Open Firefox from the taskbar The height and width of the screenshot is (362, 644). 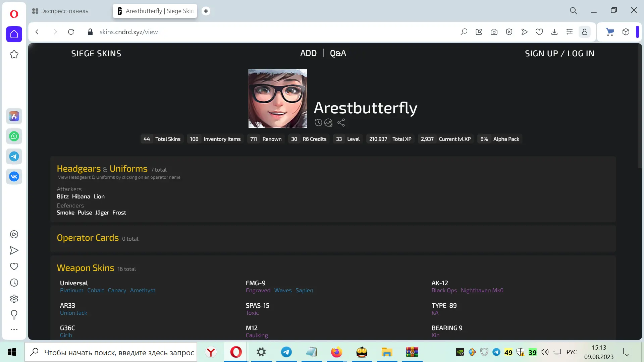pos(336,352)
